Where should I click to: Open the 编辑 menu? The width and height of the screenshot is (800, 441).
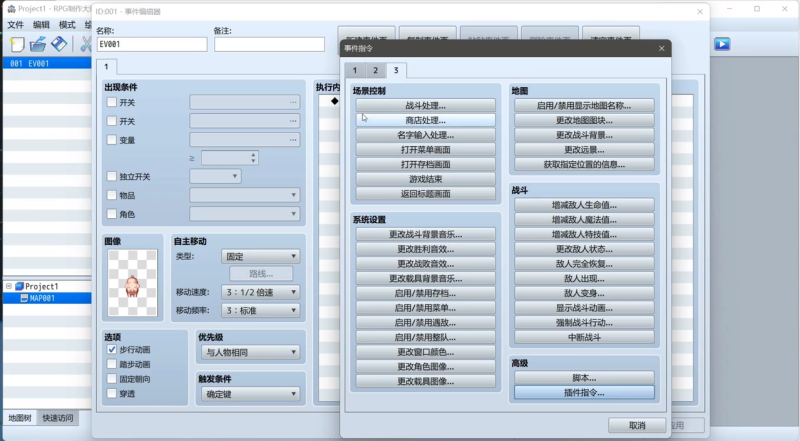pyautogui.click(x=41, y=24)
